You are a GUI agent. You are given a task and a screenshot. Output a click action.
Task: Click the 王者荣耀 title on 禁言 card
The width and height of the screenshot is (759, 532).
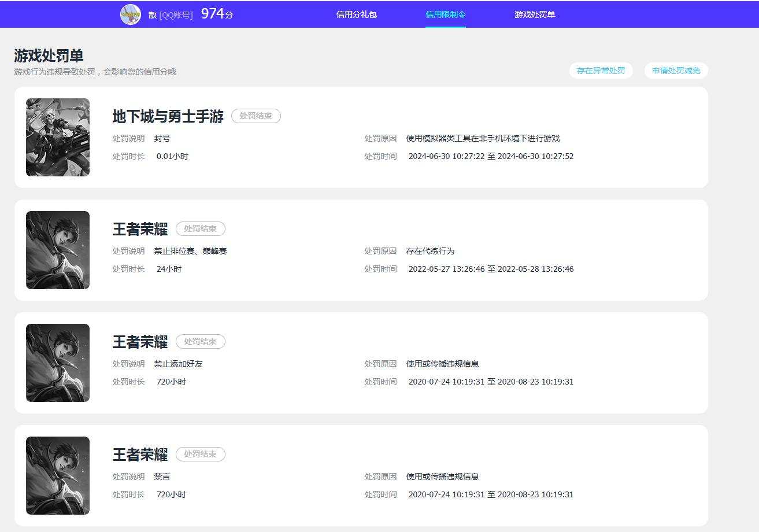[x=140, y=455]
